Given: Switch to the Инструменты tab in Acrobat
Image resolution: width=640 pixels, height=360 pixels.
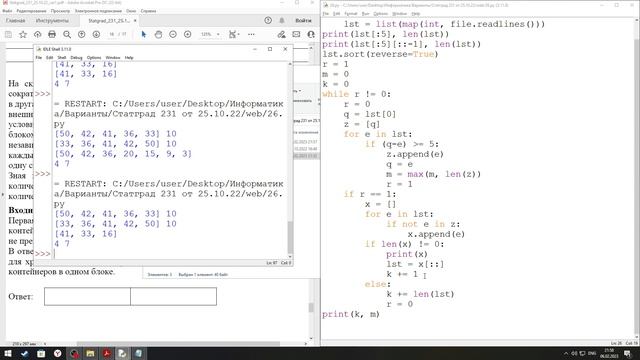Looking at the screenshot, I should 52,20.
